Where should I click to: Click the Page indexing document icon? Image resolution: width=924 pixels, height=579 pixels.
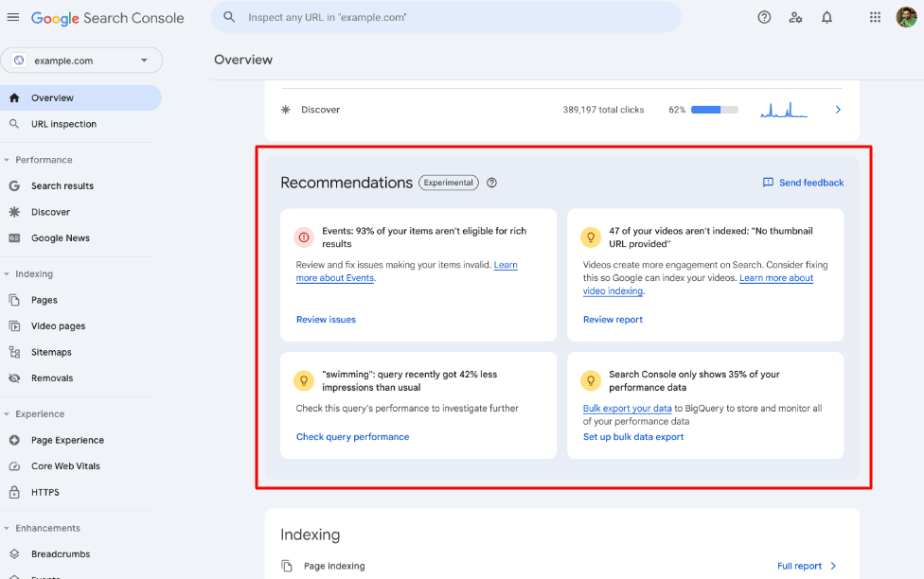(287, 566)
